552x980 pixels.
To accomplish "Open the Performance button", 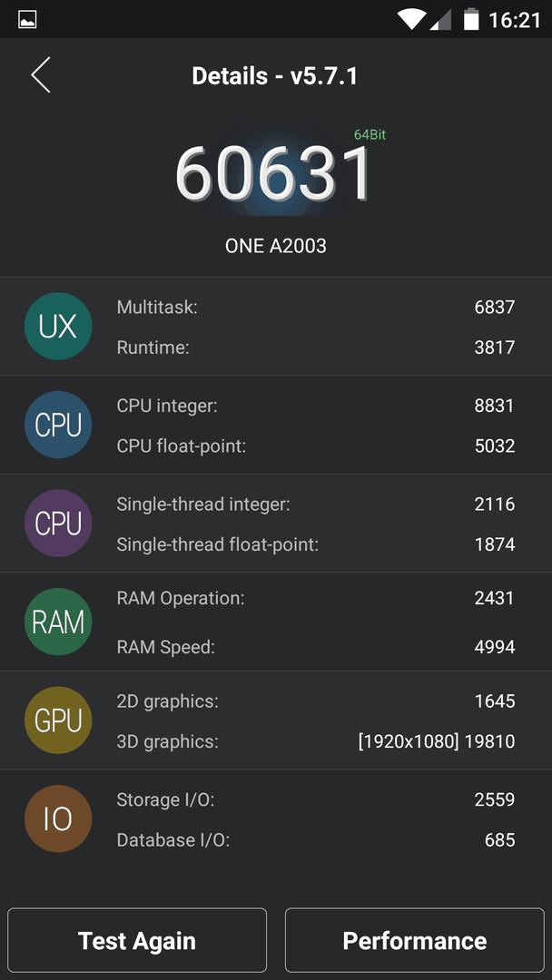I will click(415, 940).
